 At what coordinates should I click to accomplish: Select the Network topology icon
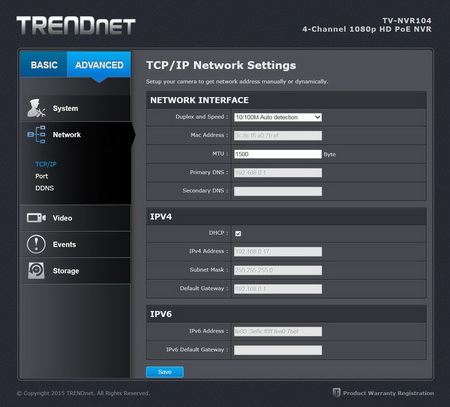tap(36, 135)
